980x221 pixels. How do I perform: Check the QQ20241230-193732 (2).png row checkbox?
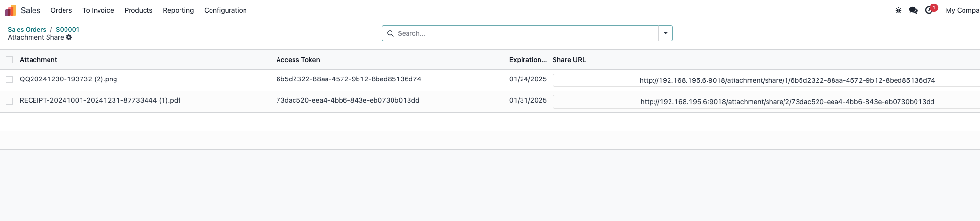(9, 79)
